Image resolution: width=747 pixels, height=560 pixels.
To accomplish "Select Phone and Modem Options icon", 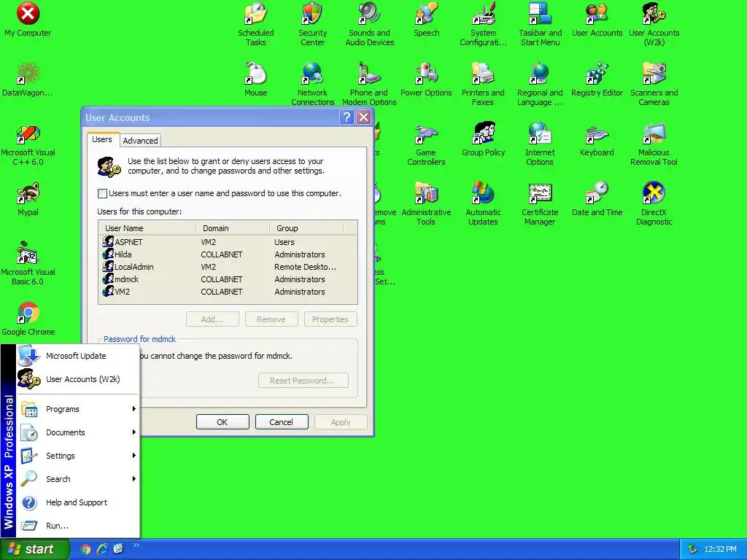I will pos(369,84).
